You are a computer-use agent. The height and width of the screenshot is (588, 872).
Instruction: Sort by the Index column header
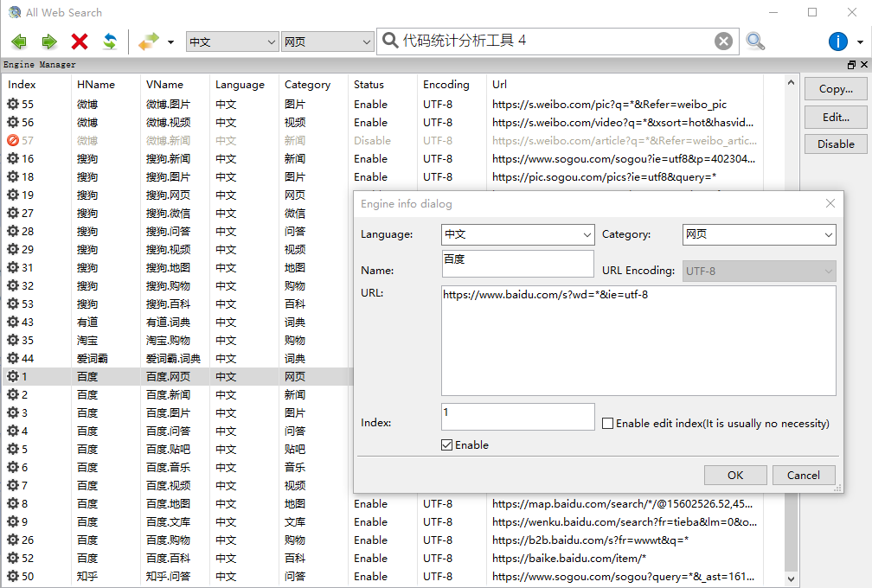[22, 85]
